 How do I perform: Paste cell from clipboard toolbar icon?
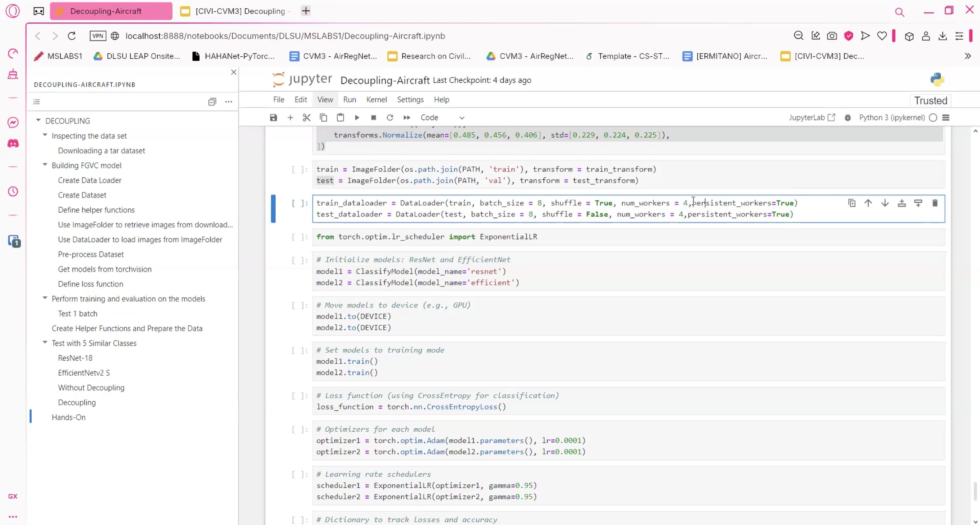point(340,118)
